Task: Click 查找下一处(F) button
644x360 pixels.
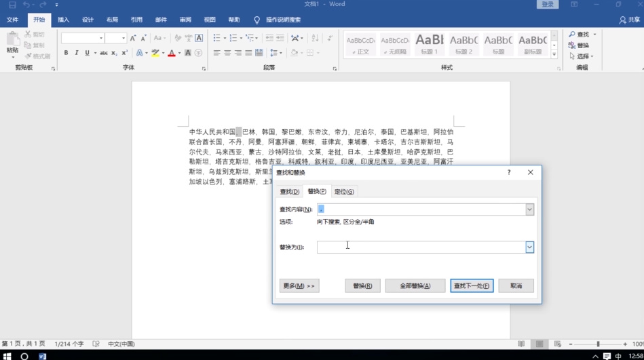Action: coord(472,285)
